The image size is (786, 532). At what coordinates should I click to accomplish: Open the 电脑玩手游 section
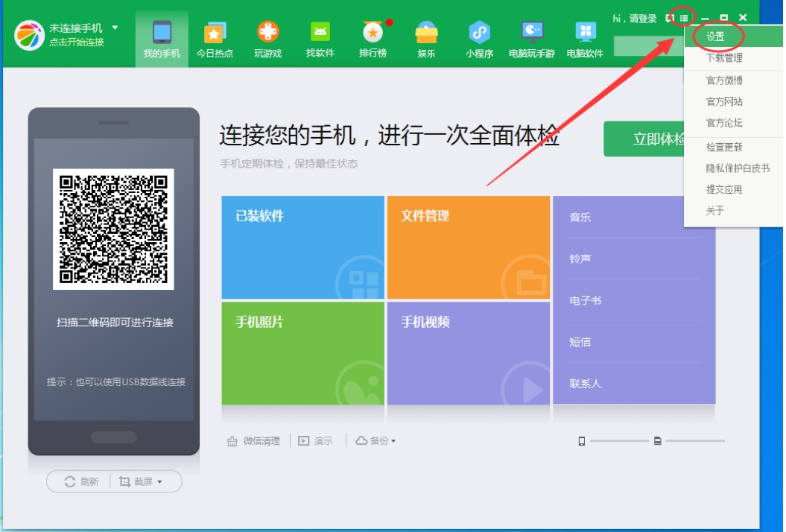[x=532, y=39]
